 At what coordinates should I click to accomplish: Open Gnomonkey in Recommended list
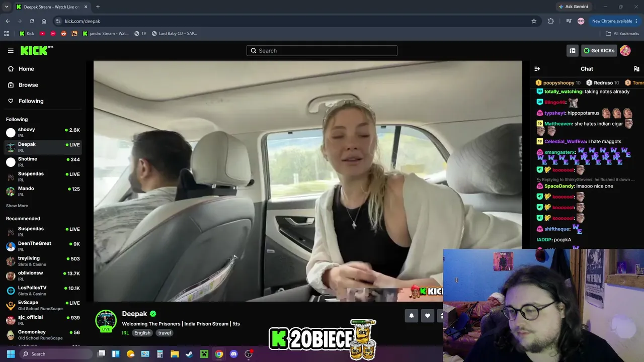43,335
